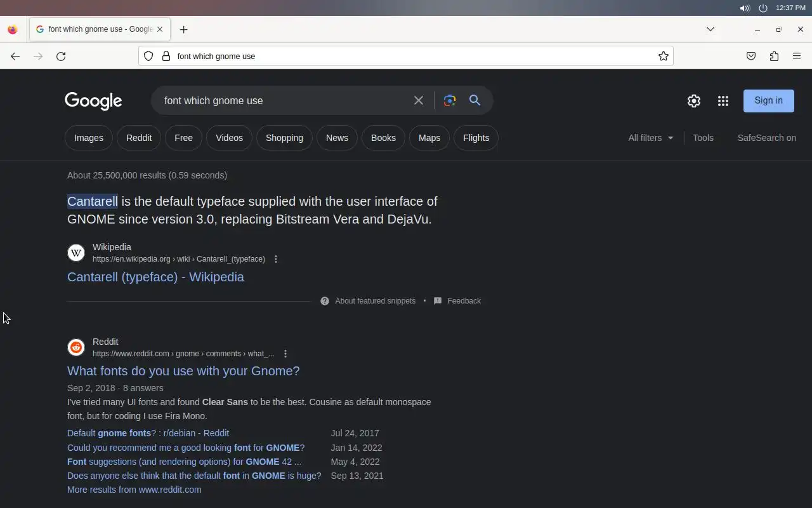Click the Feedback link
Image resolution: width=812 pixels, height=508 pixels.
coord(464,301)
